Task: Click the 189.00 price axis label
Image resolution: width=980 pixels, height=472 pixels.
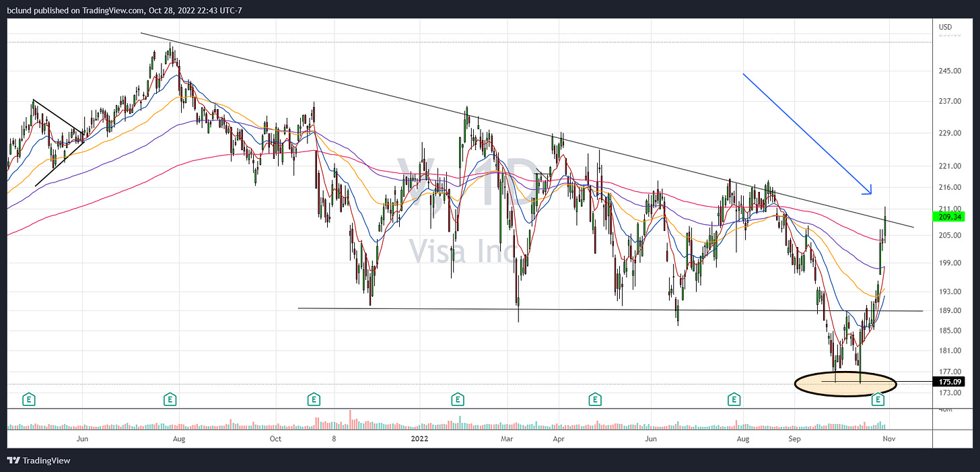Action: point(949,310)
